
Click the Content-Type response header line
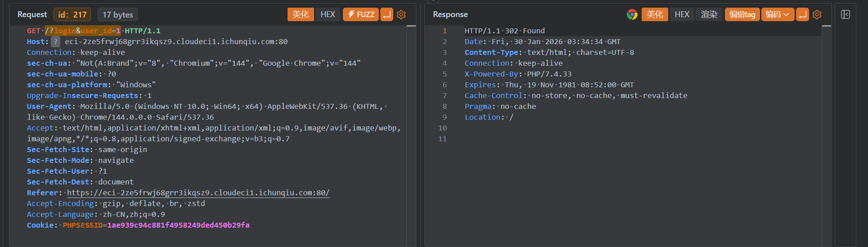[549, 52]
